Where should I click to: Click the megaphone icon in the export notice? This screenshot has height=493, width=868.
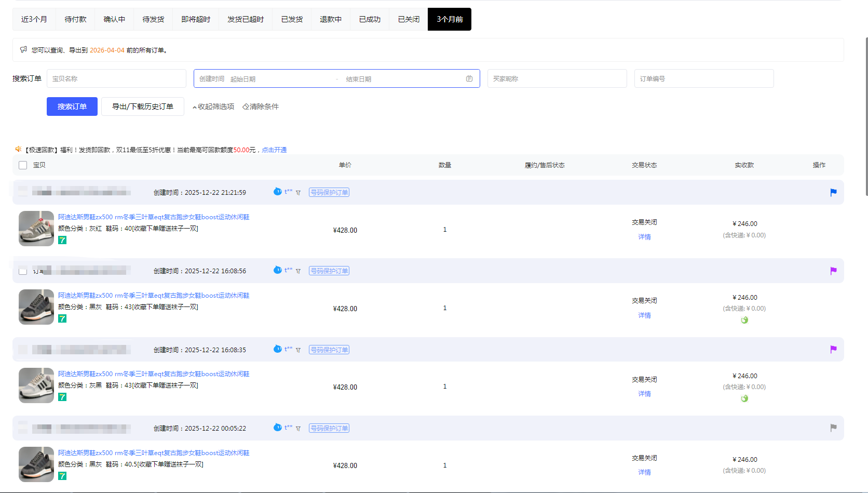[23, 50]
